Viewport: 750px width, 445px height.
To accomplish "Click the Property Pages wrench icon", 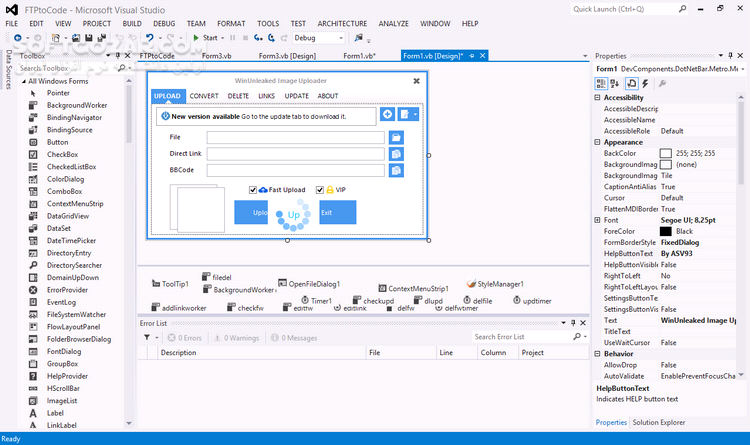I will pyautogui.click(x=662, y=84).
